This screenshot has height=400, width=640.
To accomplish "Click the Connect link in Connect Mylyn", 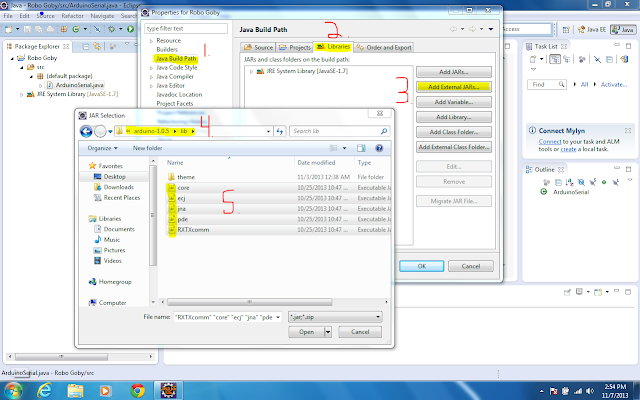I will pos(550,142).
